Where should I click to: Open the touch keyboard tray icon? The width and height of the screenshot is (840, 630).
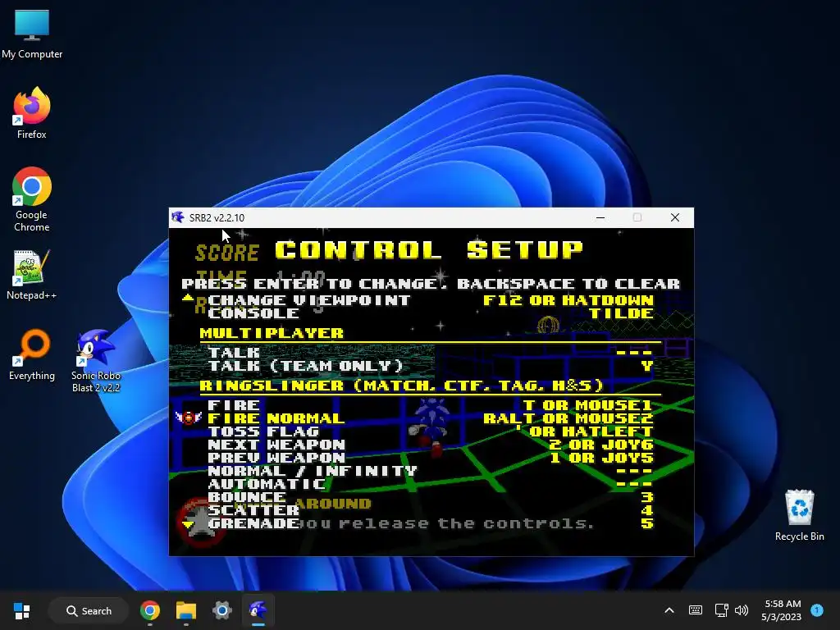[x=696, y=610]
